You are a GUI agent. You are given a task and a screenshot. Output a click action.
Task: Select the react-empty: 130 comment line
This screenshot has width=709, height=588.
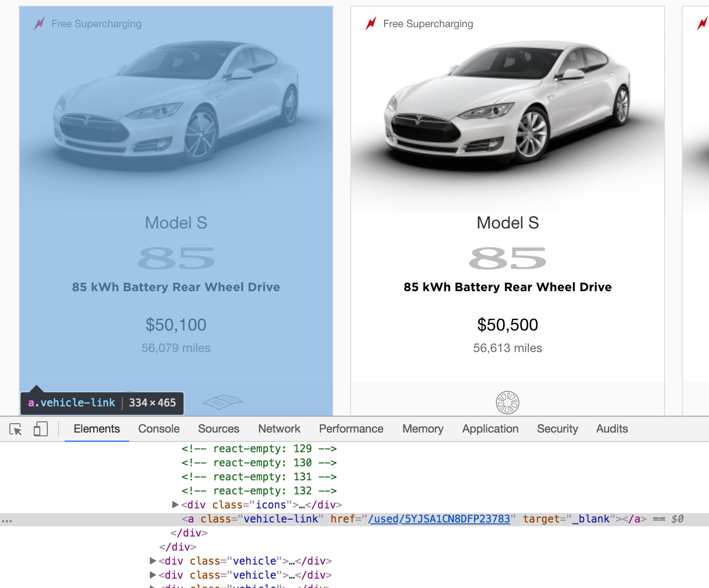click(259, 463)
